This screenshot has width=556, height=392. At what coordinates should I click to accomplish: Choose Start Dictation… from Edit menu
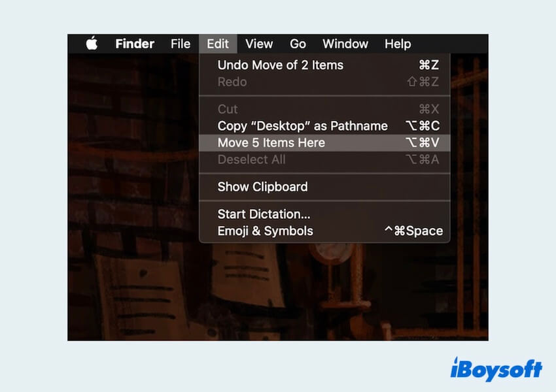(264, 214)
